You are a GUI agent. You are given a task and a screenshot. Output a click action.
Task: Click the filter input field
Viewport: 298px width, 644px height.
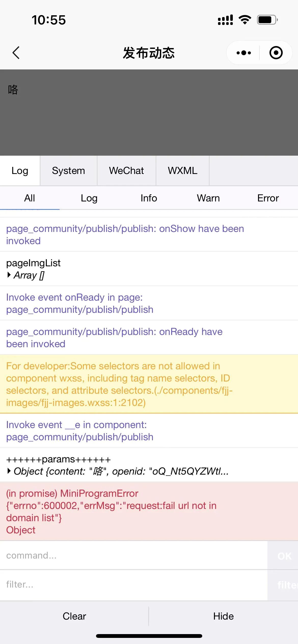[133, 584]
